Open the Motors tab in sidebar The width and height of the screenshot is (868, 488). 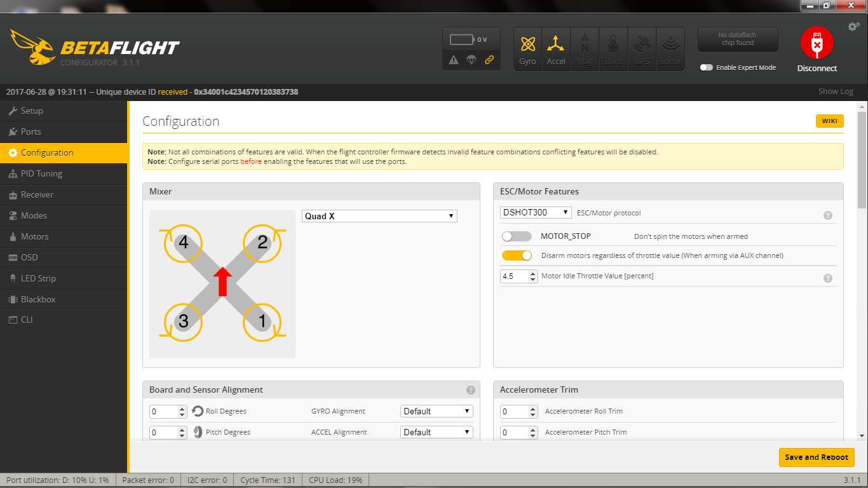[x=34, y=236]
